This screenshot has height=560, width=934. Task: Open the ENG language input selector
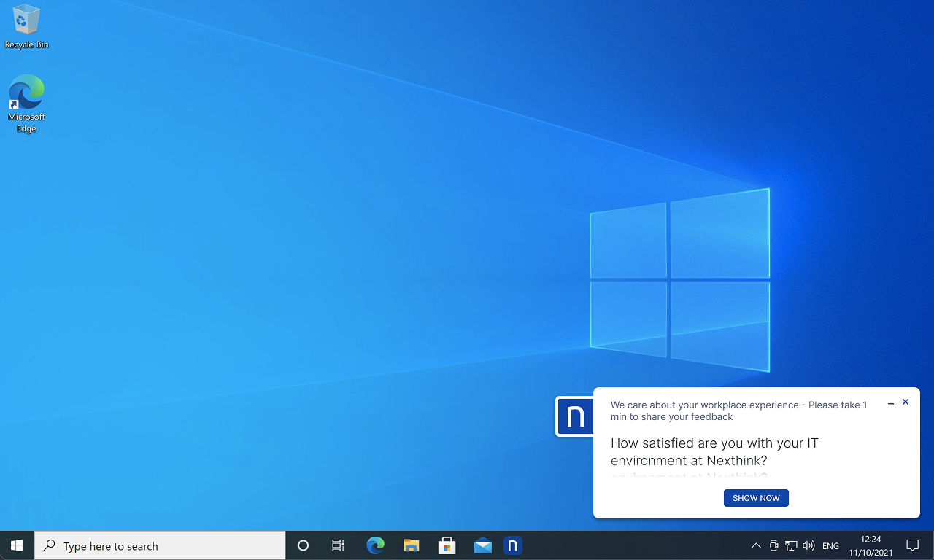(x=830, y=545)
